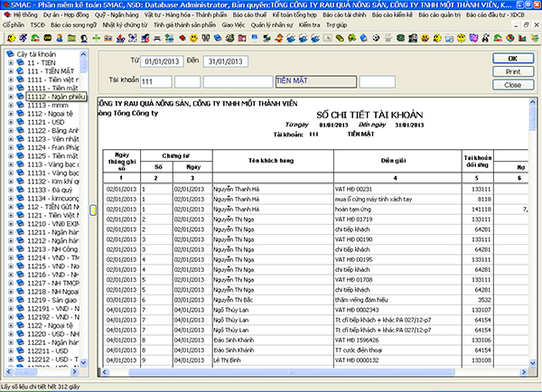The height and width of the screenshot is (392, 542).
Task: Open the Quỹ - Ngân hàng menu
Action: click(x=117, y=14)
